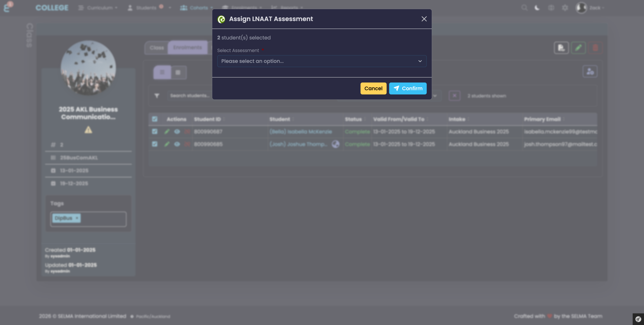Deselect the checkbox for student 800990685
Viewport: 644px width, 325px height.
pos(155,144)
